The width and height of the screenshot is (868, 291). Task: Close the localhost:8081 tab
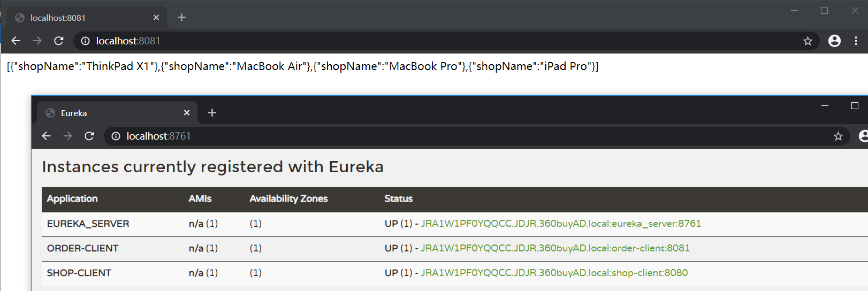coord(156,18)
